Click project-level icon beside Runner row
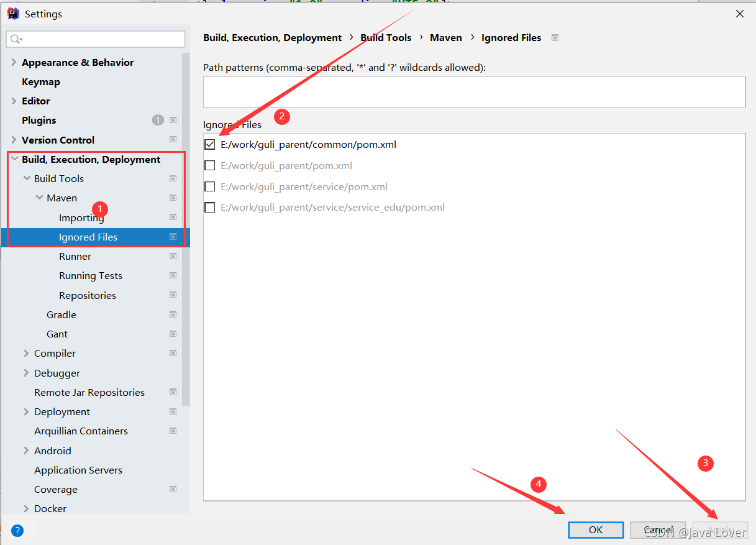The height and width of the screenshot is (545, 756). click(173, 256)
